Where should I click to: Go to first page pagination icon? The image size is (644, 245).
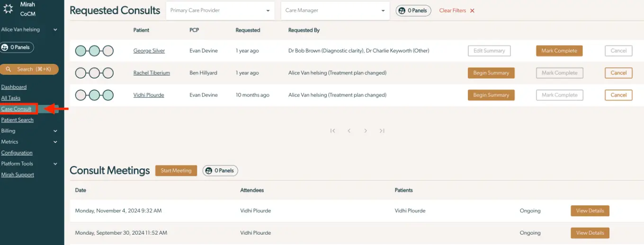[x=333, y=131]
